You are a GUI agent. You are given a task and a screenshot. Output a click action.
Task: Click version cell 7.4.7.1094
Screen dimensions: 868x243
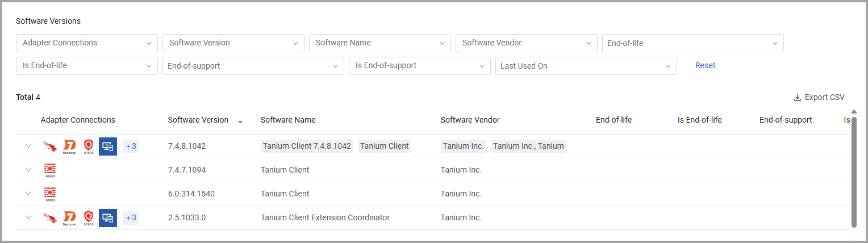click(187, 170)
